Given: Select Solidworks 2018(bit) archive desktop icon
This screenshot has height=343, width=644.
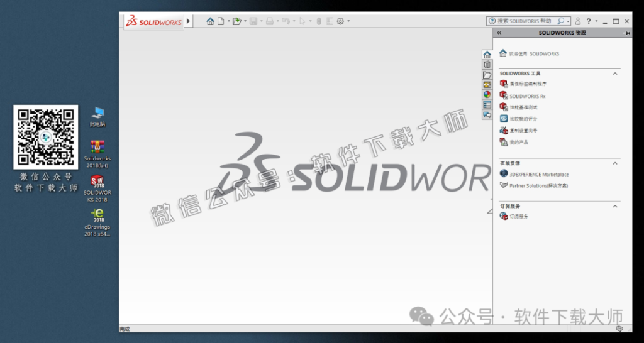Looking at the screenshot, I should 97,155.
